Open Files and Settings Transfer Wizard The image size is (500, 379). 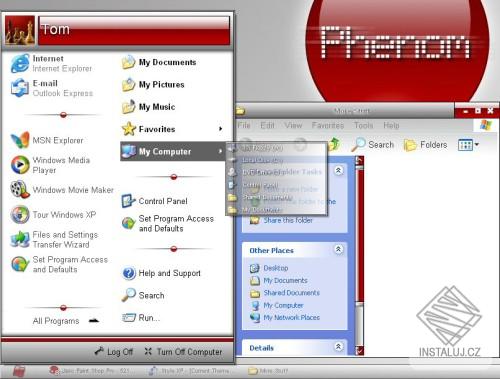pyautogui.click(x=54, y=240)
